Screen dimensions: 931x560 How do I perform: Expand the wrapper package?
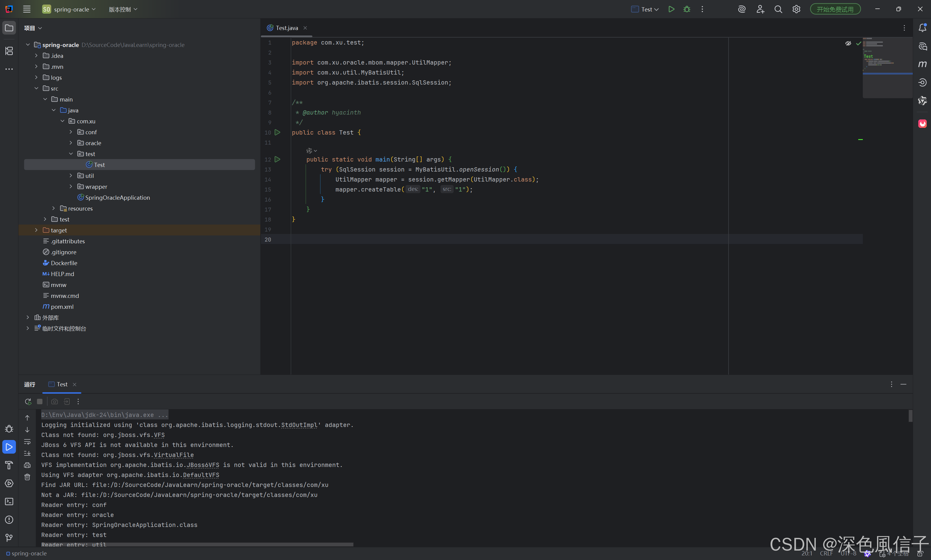click(x=71, y=186)
